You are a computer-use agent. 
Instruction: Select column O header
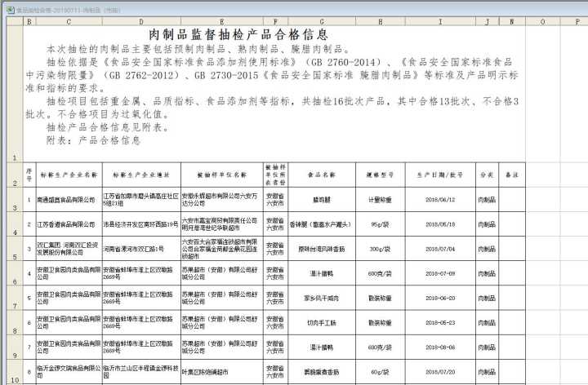pyautogui.click(x=542, y=22)
